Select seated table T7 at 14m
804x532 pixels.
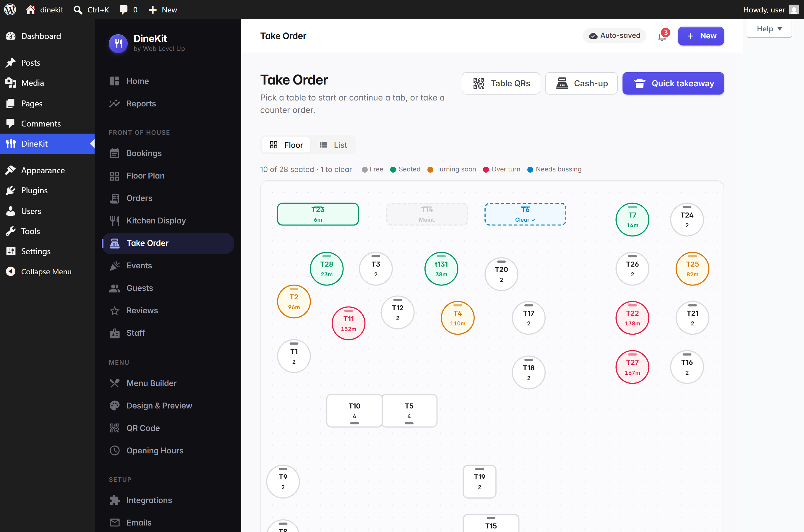632,220
